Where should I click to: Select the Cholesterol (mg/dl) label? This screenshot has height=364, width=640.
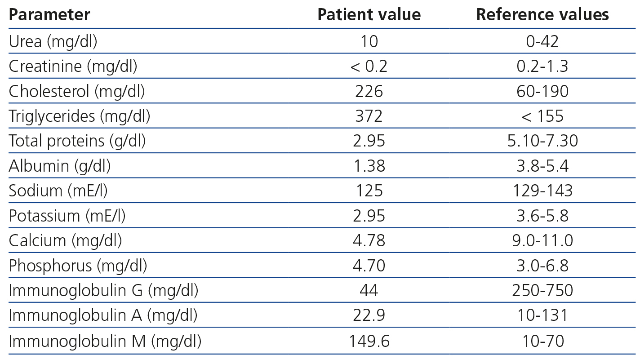[77, 91]
